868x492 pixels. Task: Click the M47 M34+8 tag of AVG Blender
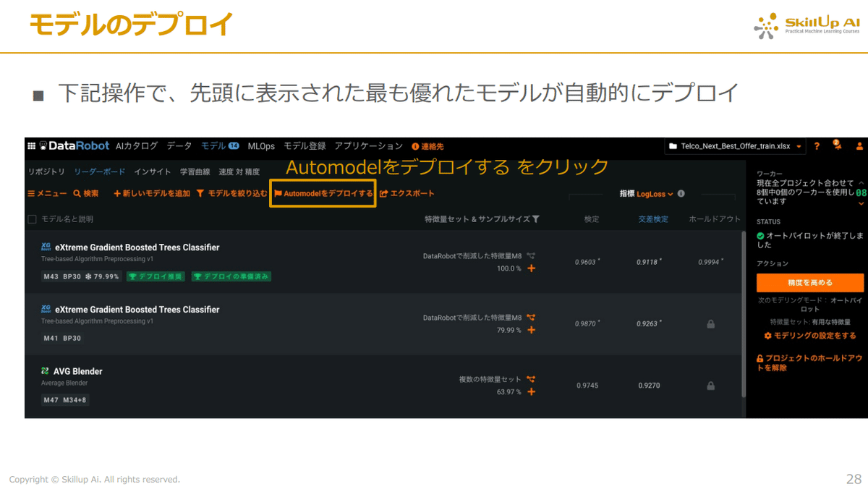coord(65,400)
